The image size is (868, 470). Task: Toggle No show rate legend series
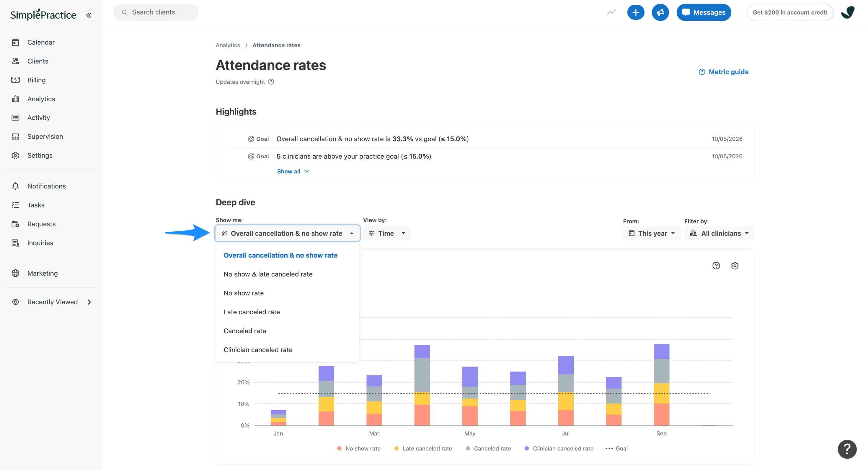click(x=359, y=448)
